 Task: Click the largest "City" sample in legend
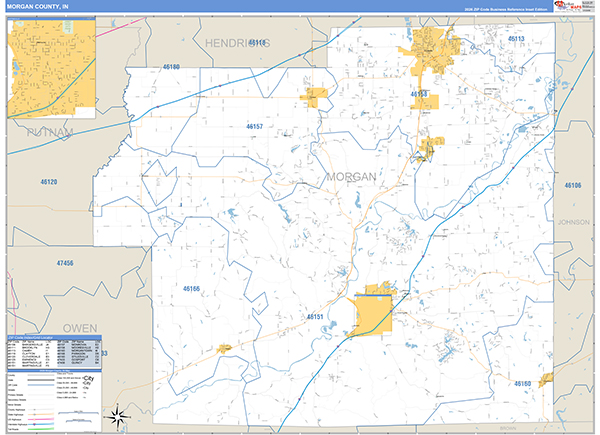89,378
